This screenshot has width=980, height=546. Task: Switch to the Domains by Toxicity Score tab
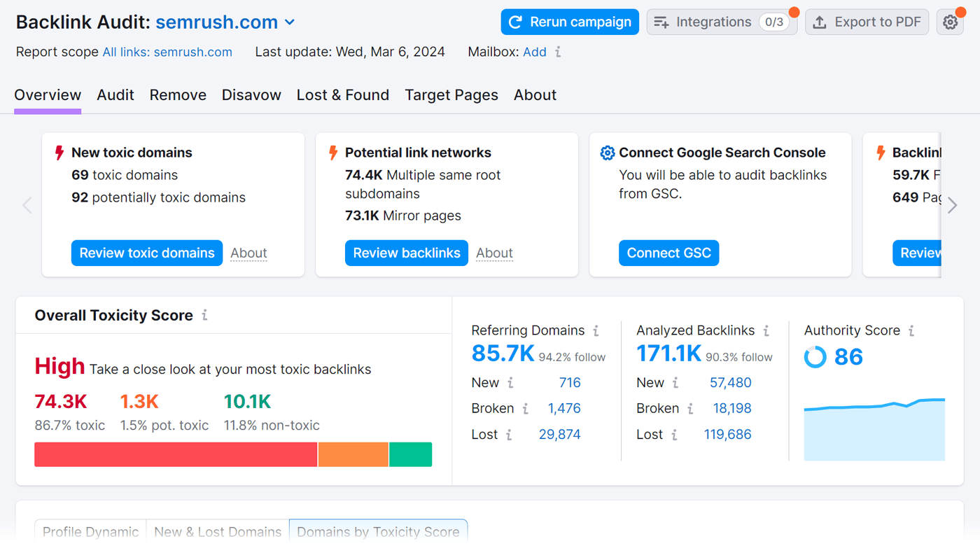[x=378, y=532]
